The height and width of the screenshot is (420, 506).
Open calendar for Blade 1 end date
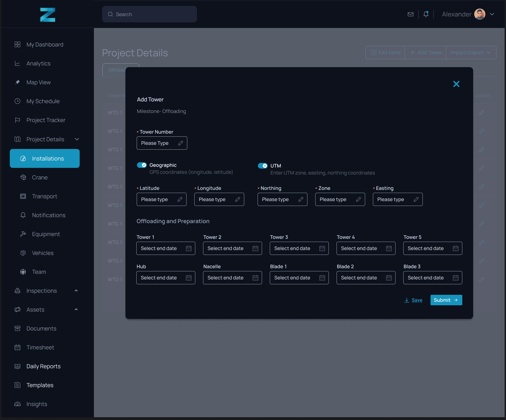(322, 278)
